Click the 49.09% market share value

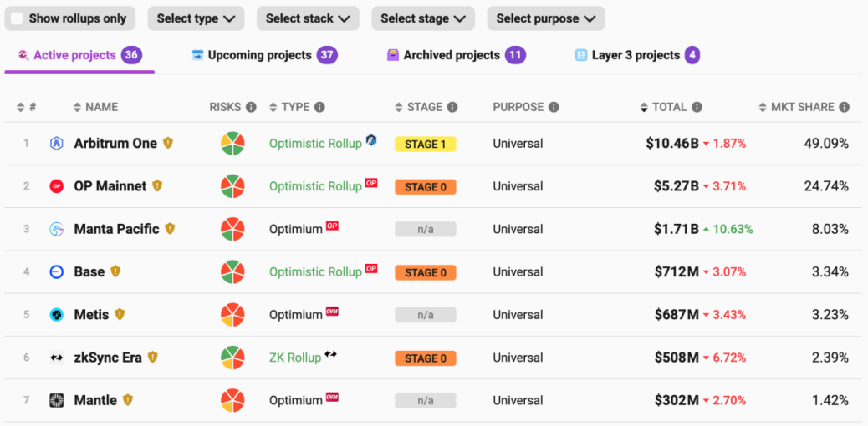[x=826, y=144]
